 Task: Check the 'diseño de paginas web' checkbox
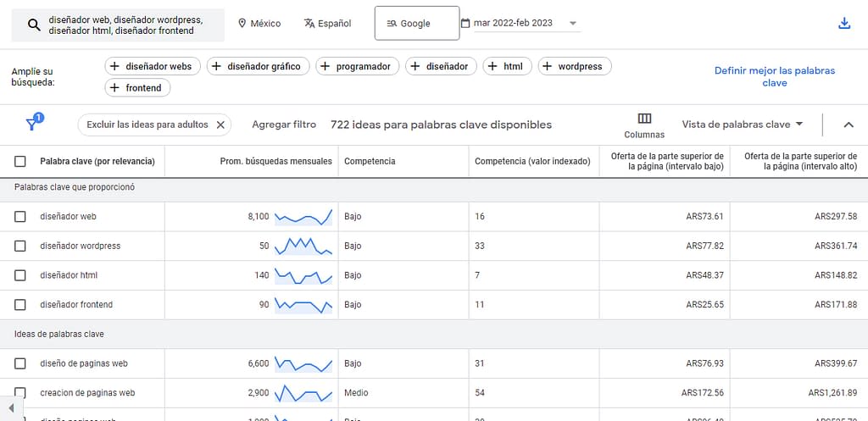click(20, 364)
